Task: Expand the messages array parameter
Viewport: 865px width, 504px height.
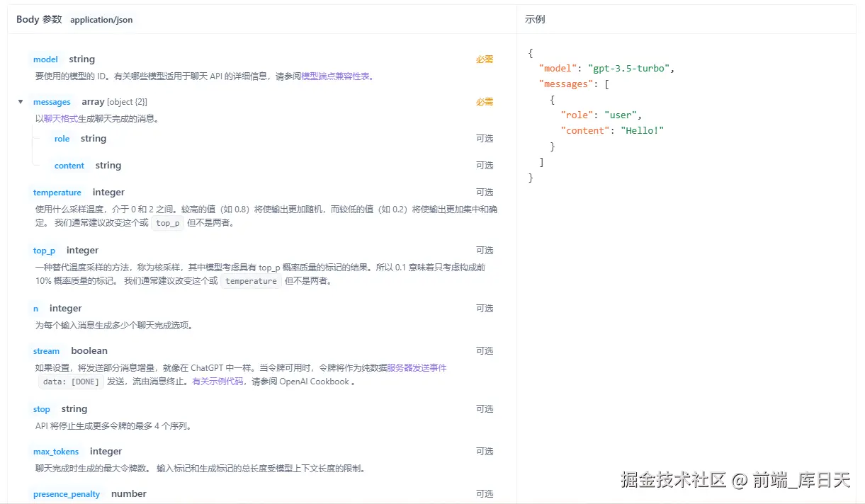Action: tap(21, 101)
